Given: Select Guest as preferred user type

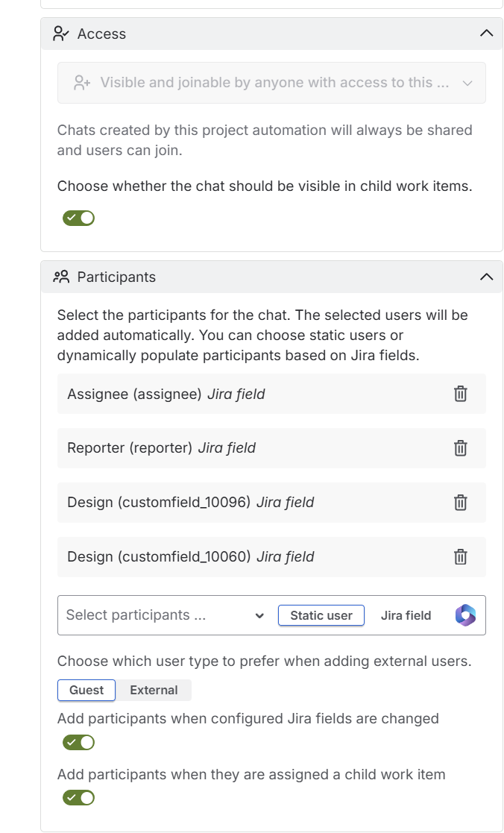Looking at the screenshot, I should tap(86, 691).
